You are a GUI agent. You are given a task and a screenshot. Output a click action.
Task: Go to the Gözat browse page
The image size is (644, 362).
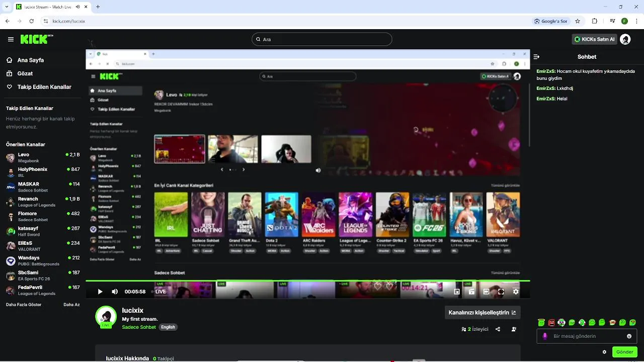tap(20, 73)
